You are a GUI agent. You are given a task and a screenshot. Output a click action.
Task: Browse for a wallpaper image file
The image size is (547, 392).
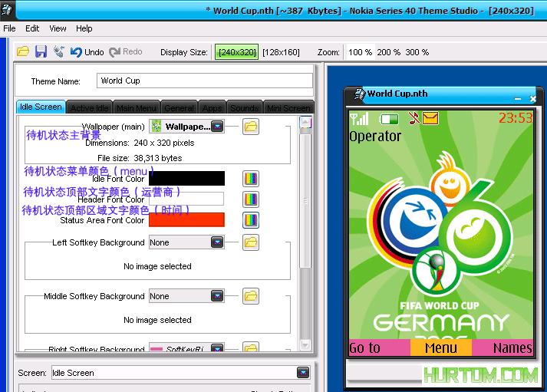[251, 127]
